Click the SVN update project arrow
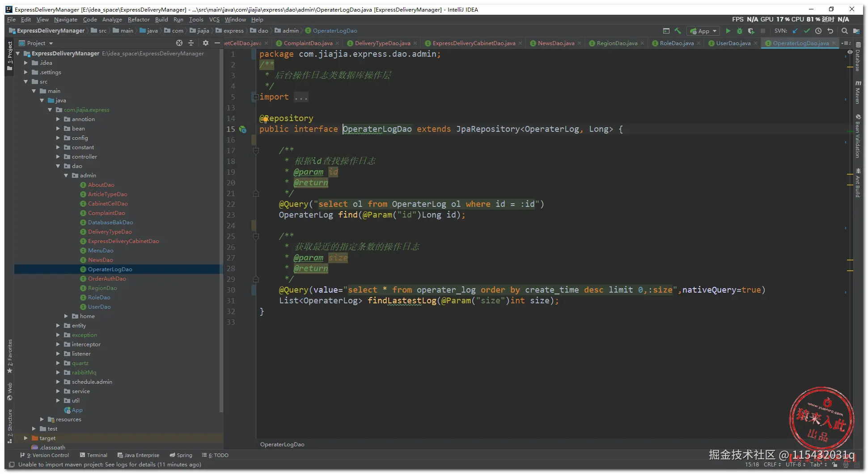Viewport: 868px width, 474px height. coord(795,31)
